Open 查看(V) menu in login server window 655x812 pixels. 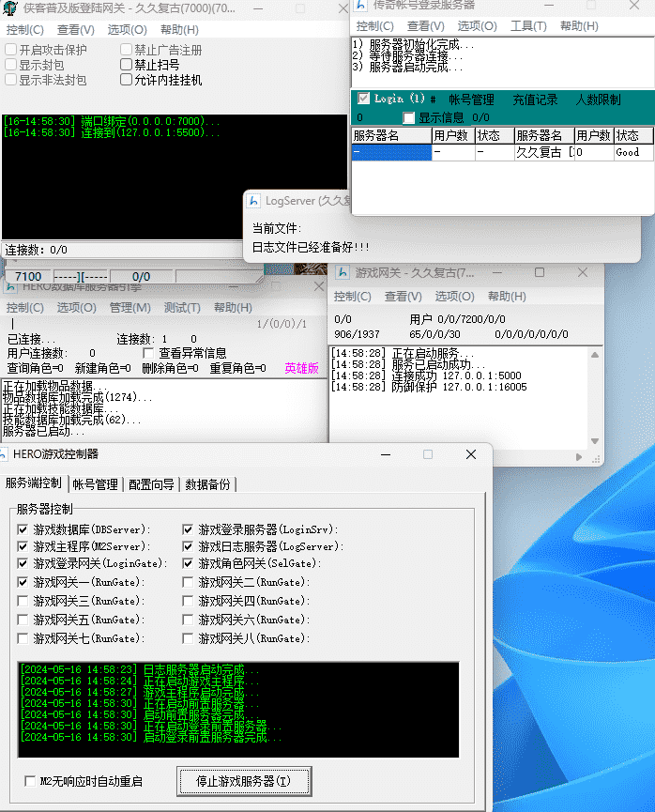426,26
